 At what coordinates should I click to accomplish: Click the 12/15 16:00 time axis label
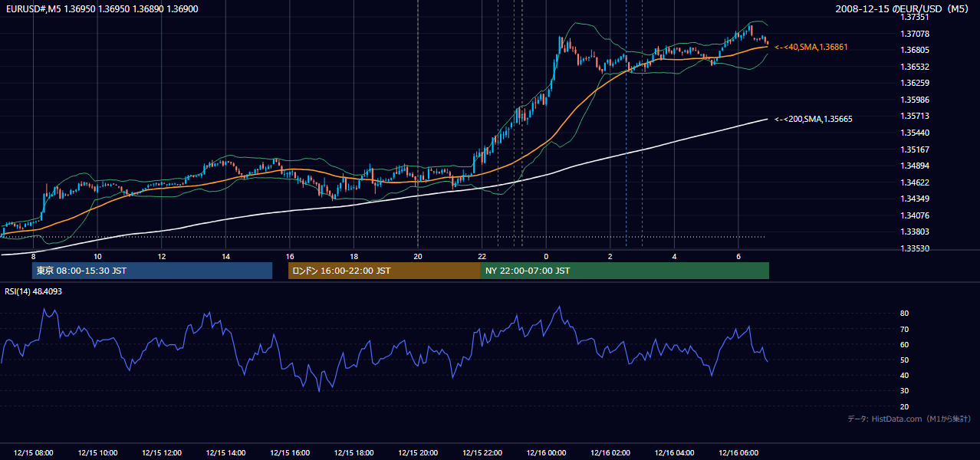coord(290,453)
